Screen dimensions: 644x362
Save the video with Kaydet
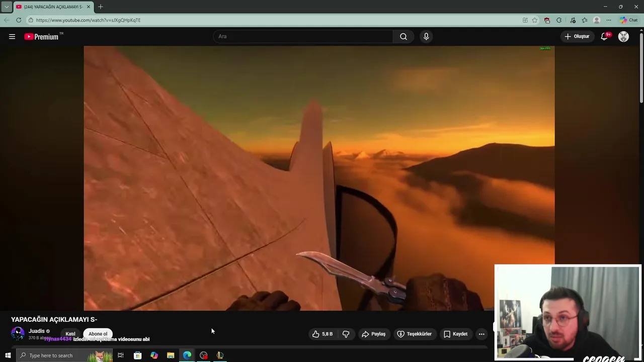click(456, 334)
